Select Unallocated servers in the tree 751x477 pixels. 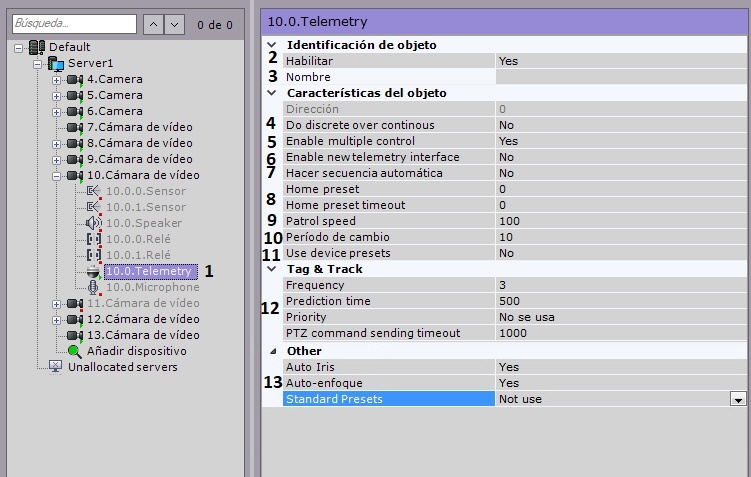pyautogui.click(x=123, y=367)
